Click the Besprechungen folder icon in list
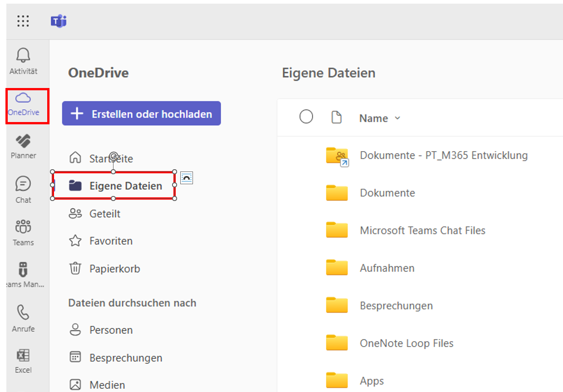 tap(337, 305)
